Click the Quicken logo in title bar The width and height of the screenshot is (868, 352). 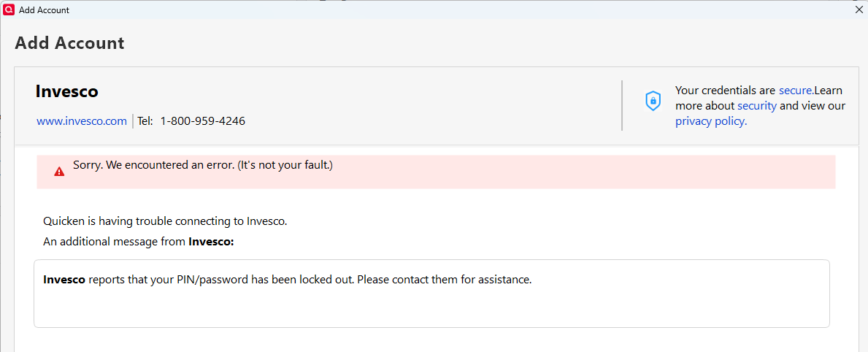[9, 10]
